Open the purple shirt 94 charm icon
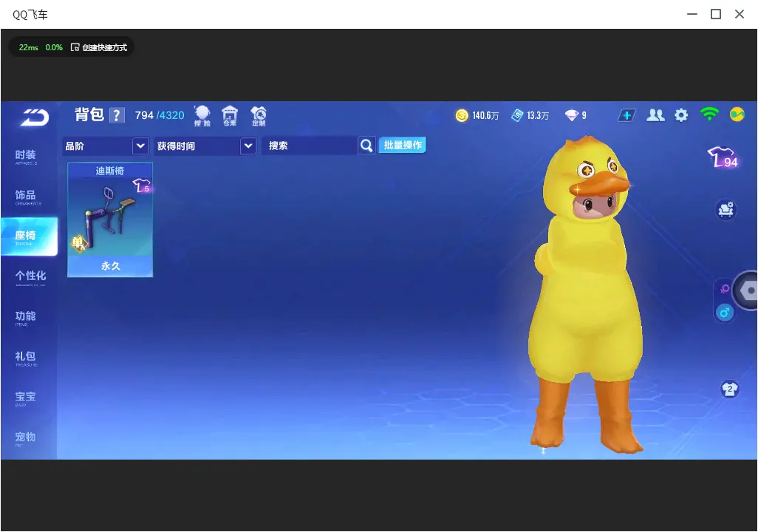This screenshot has height=532, width=758. [x=723, y=157]
